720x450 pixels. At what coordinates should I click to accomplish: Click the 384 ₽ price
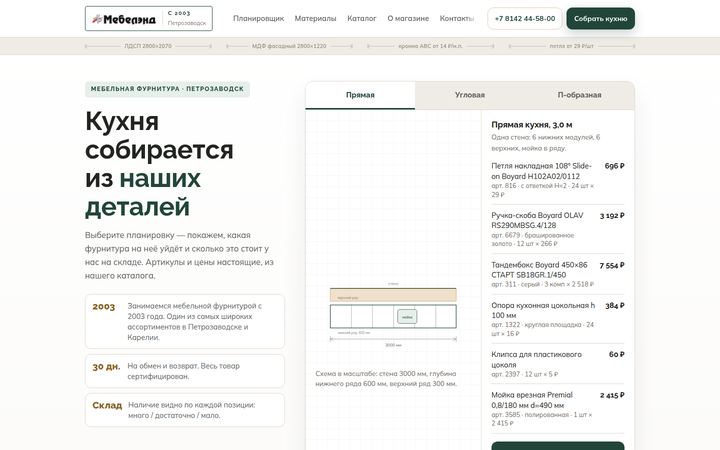click(x=614, y=305)
